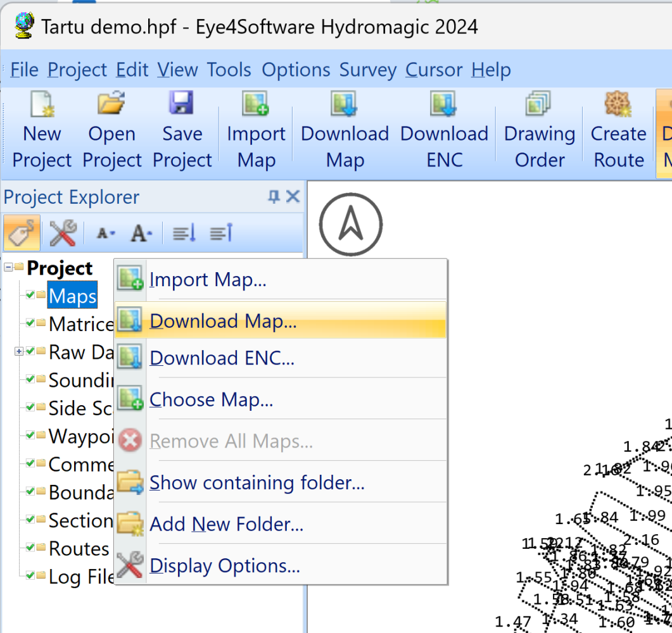Click the Download Map toolbar icon

point(344,104)
